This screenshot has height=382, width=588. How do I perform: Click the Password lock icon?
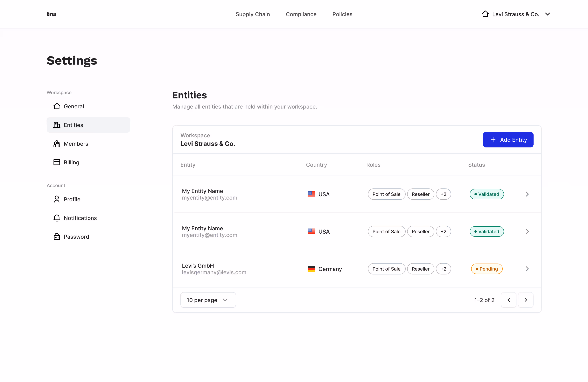point(57,236)
